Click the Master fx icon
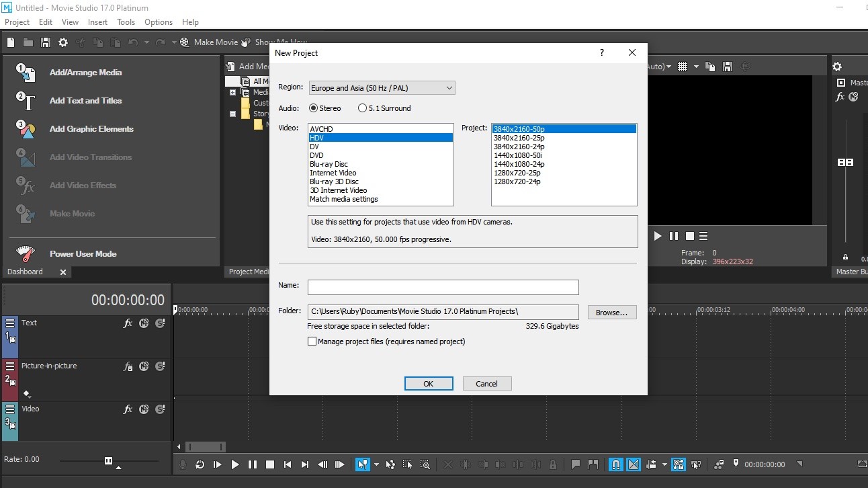 pyautogui.click(x=840, y=97)
